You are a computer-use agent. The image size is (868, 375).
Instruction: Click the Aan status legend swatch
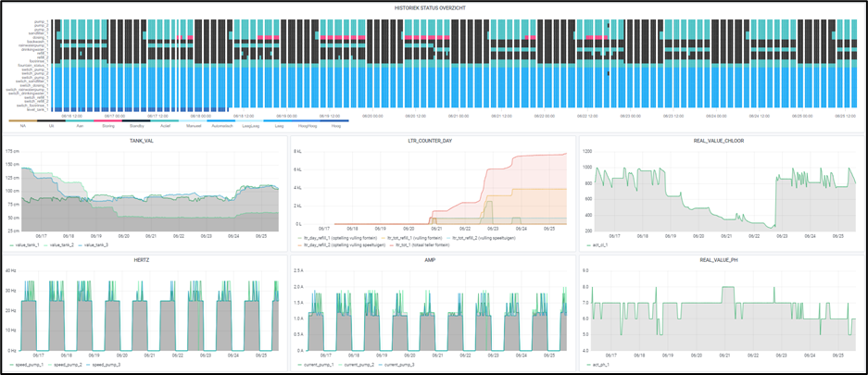79,120
